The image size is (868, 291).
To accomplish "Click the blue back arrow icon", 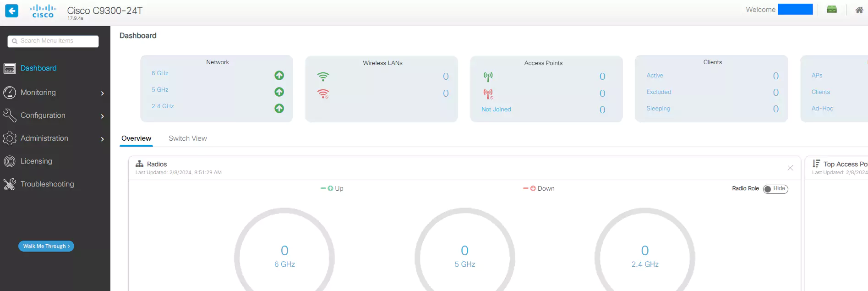I will [x=12, y=11].
